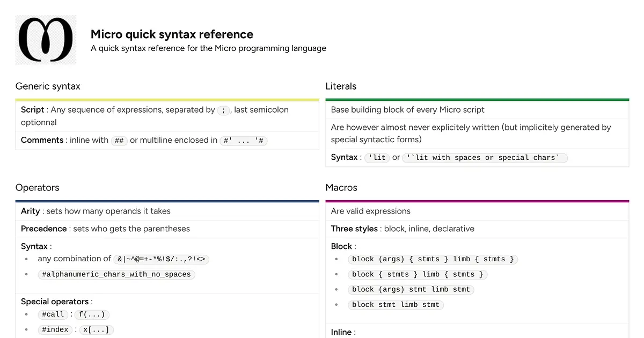Click the semicolon separator code chip

tap(224, 110)
